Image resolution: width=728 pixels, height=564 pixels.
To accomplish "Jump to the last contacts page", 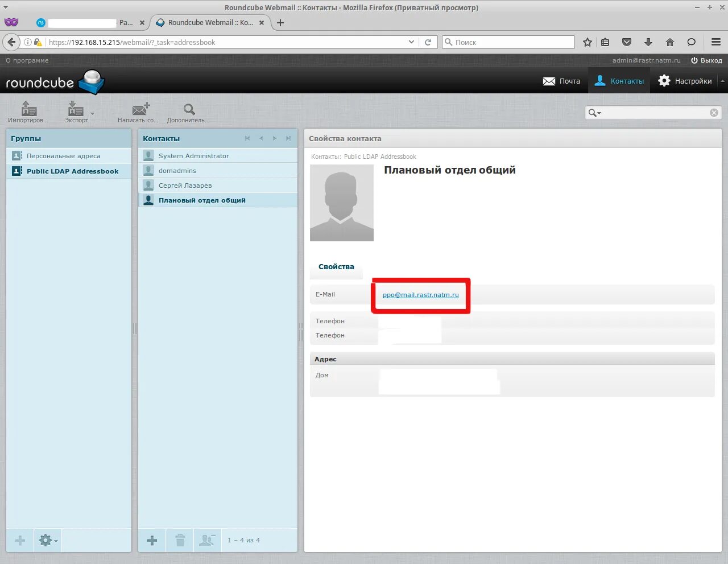I will (288, 138).
